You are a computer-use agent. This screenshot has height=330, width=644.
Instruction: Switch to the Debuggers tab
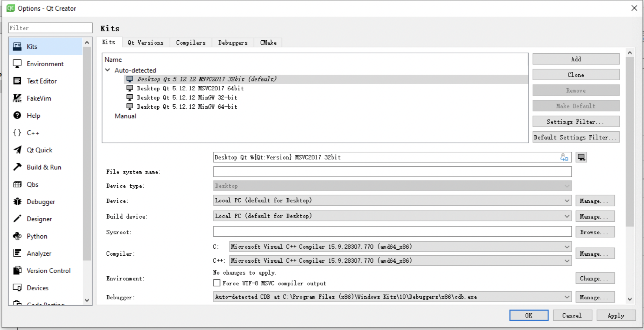point(233,43)
